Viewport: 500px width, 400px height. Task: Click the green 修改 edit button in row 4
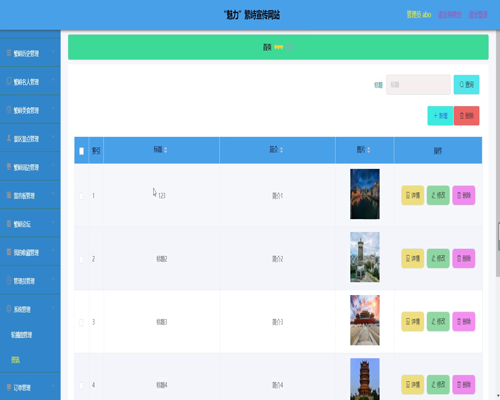click(438, 385)
